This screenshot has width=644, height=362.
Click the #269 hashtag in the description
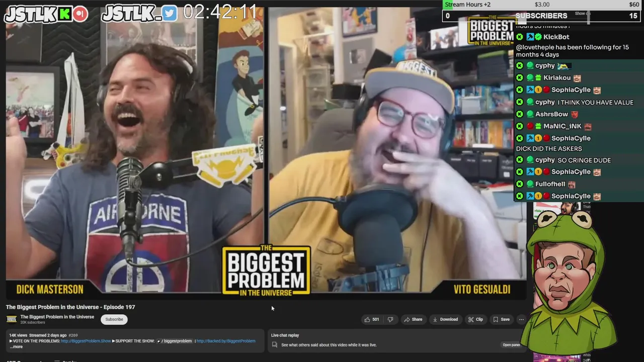[x=73, y=335]
